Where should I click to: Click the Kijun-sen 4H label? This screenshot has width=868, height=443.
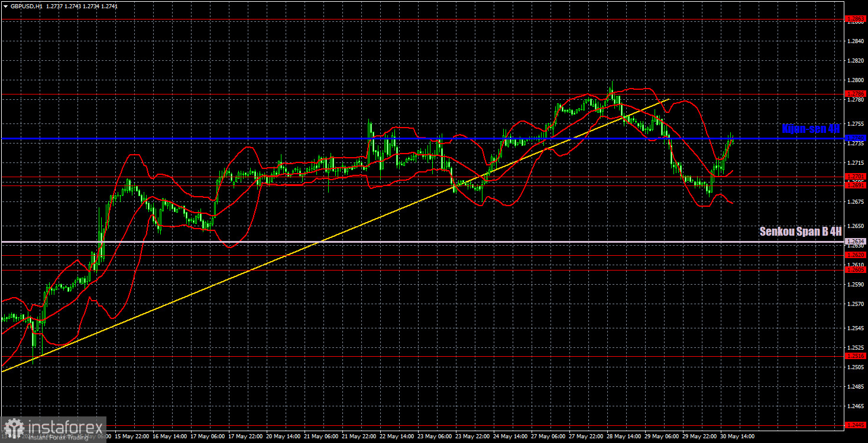[811, 129]
